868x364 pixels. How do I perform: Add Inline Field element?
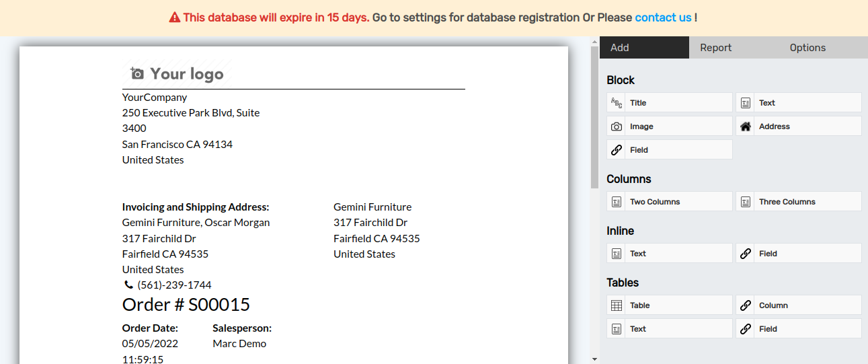click(x=799, y=254)
